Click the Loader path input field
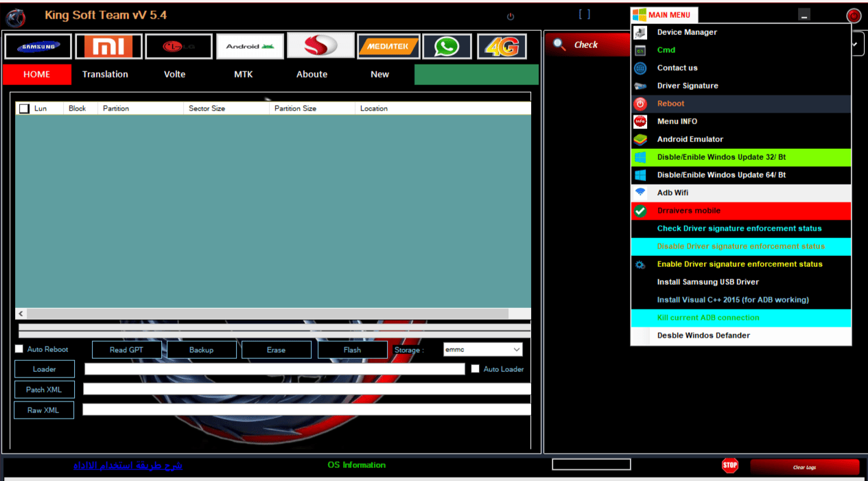This screenshot has width=868, height=481. tap(274, 369)
